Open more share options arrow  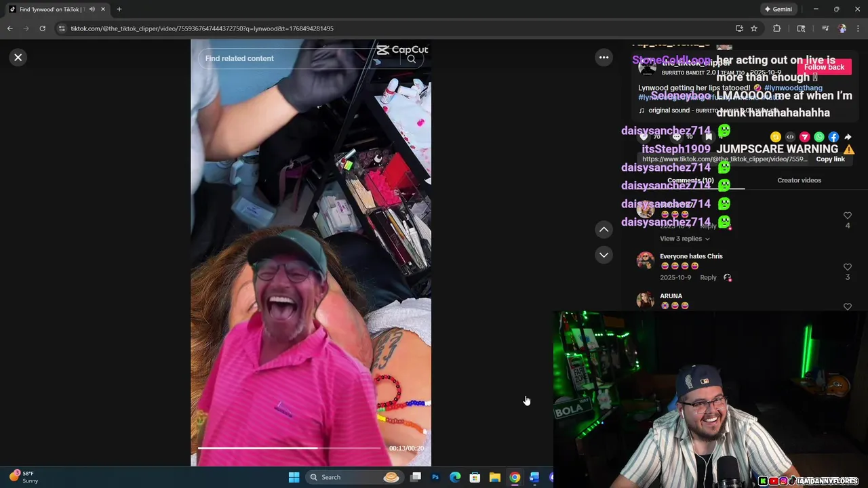tap(848, 137)
